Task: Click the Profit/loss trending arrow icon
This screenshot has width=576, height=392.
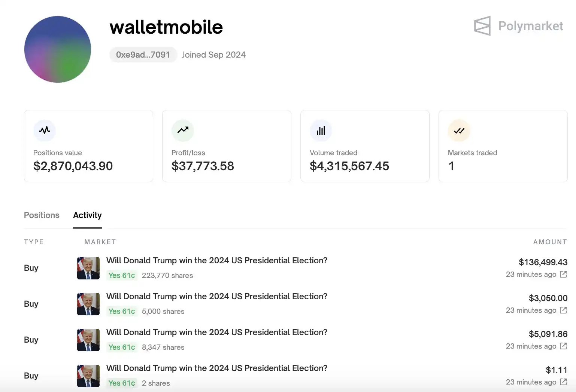Action: tap(183, 130)
